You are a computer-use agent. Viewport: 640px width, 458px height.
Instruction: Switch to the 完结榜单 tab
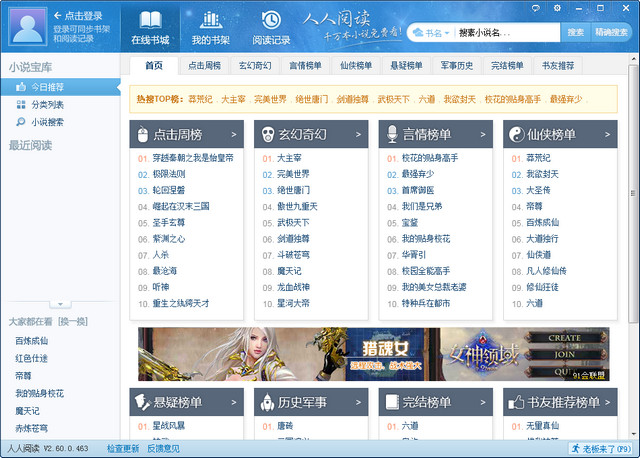tap(507, 65)
